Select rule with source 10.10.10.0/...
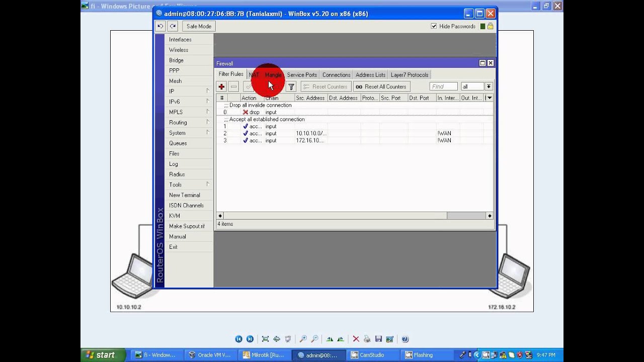Screen dimensions: 644x362 click(x=355, y=133)
